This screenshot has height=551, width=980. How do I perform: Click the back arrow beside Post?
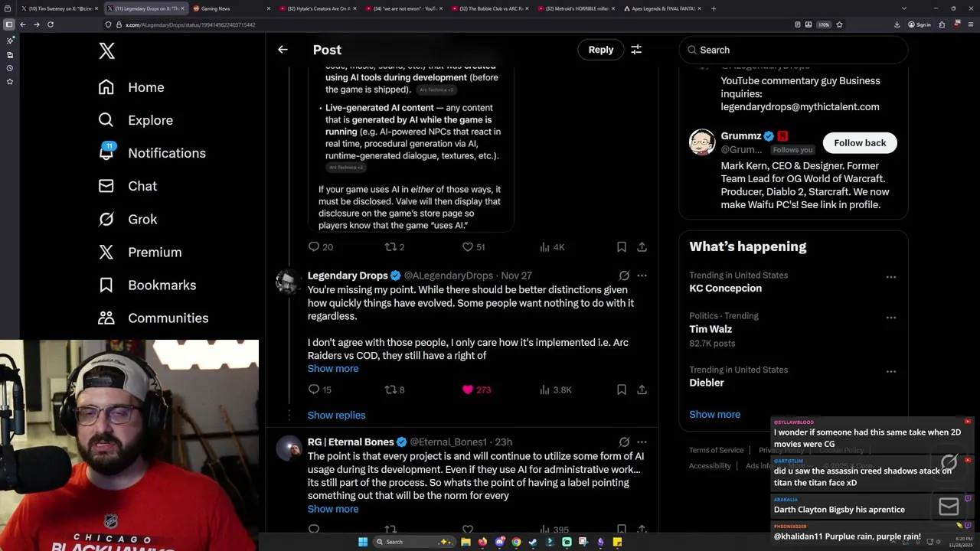coord(283,50)
